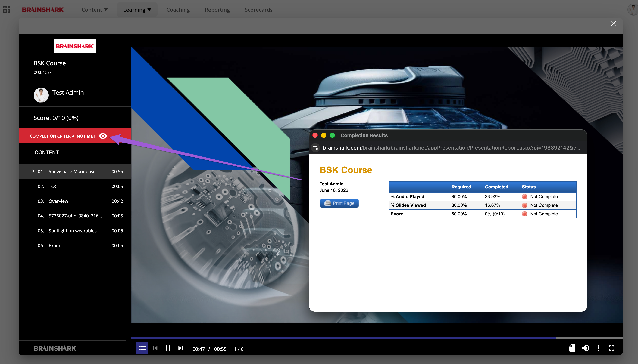Open slide 05 Spotlight on wearables

click(x=75, y=231)
